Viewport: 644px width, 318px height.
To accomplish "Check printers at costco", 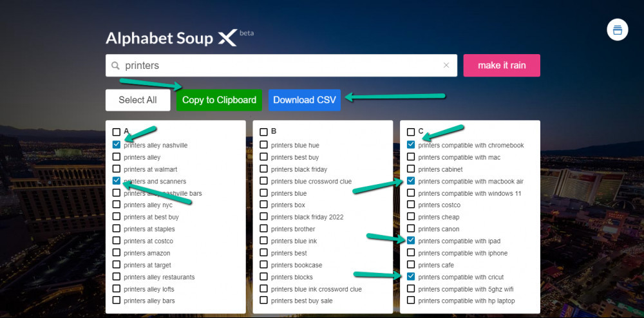I will tap(116, 241).
